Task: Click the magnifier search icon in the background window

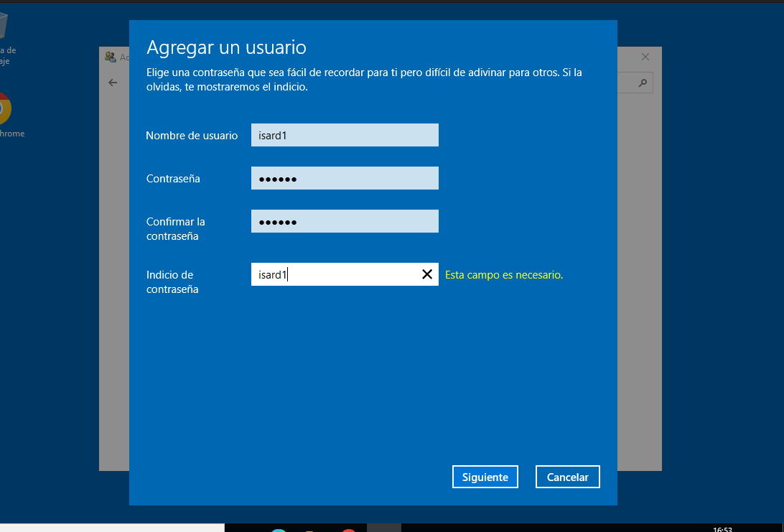Action: pos(643,83)
